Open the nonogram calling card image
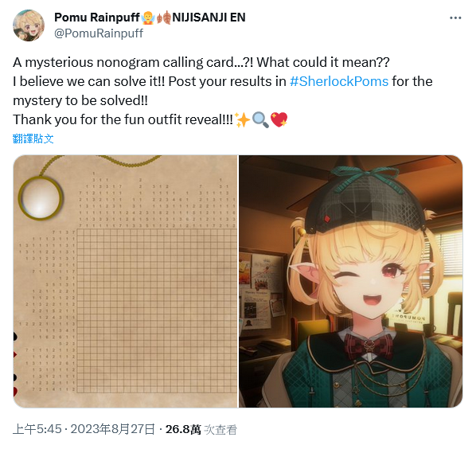This screenshot has height=449, width=476. pos(126,282)
